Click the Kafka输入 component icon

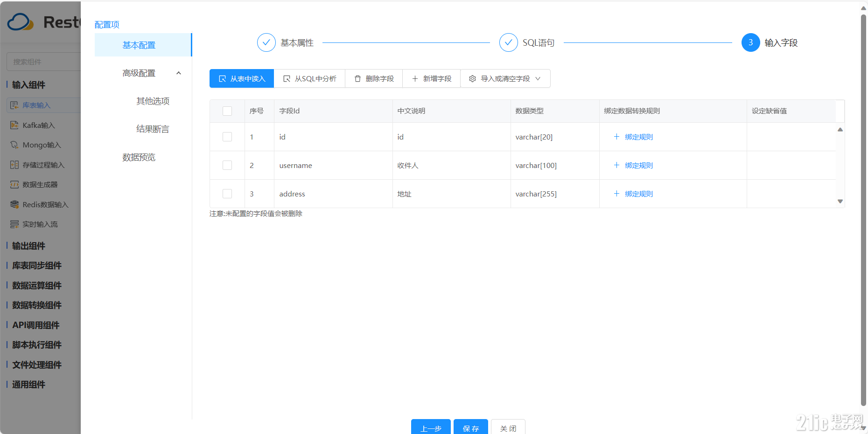point(14,125)
